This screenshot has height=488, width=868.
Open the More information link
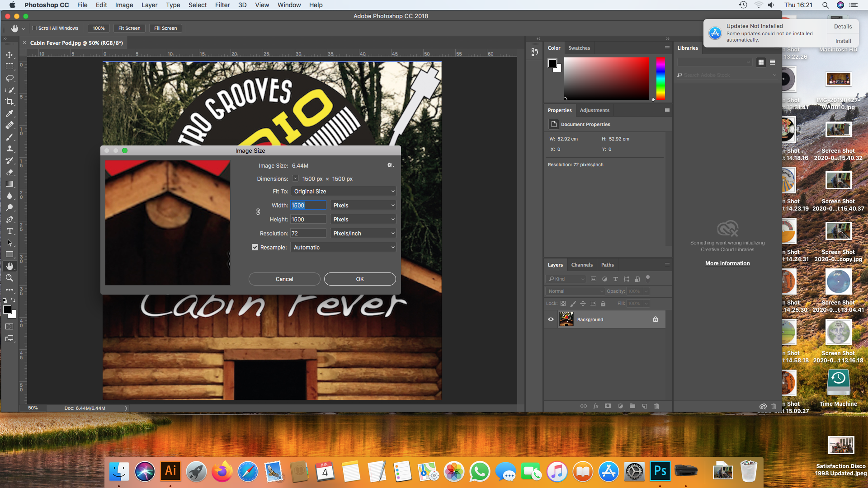tap(727, 263)
